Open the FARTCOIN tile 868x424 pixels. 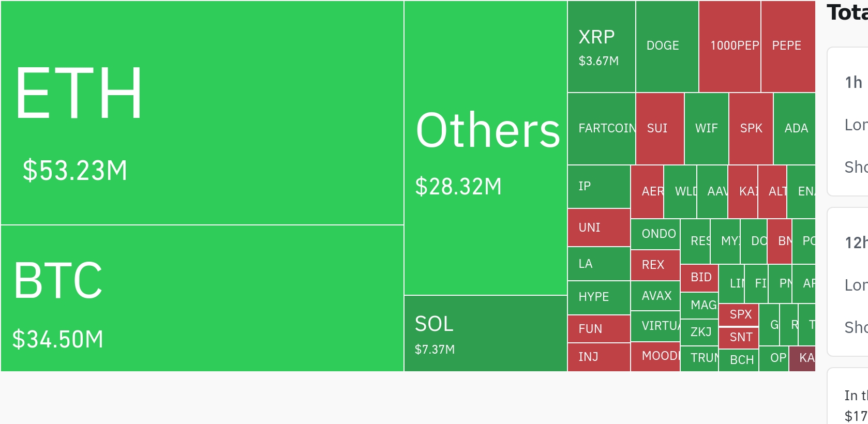(602, 129)
